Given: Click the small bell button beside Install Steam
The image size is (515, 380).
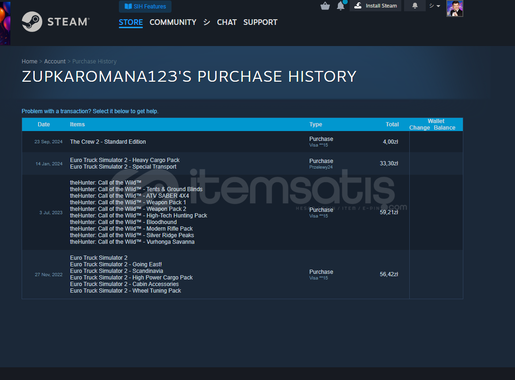Looking at the screenshot, I should 415,6.
